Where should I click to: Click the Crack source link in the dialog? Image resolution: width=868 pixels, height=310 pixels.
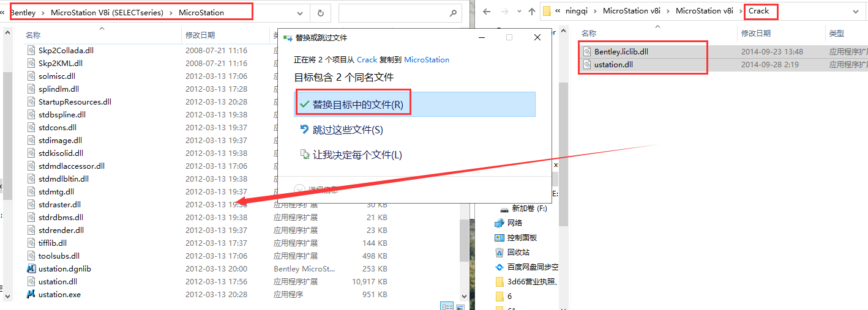(367, 60)
